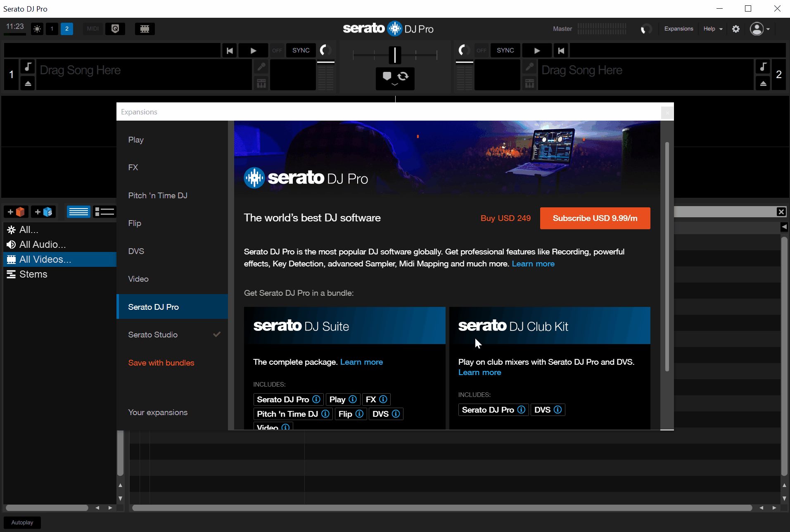The height and width of the screenshot is (532, 790).
Task: Open the FX tab in Expansions
Action: (x=172, y=168)
